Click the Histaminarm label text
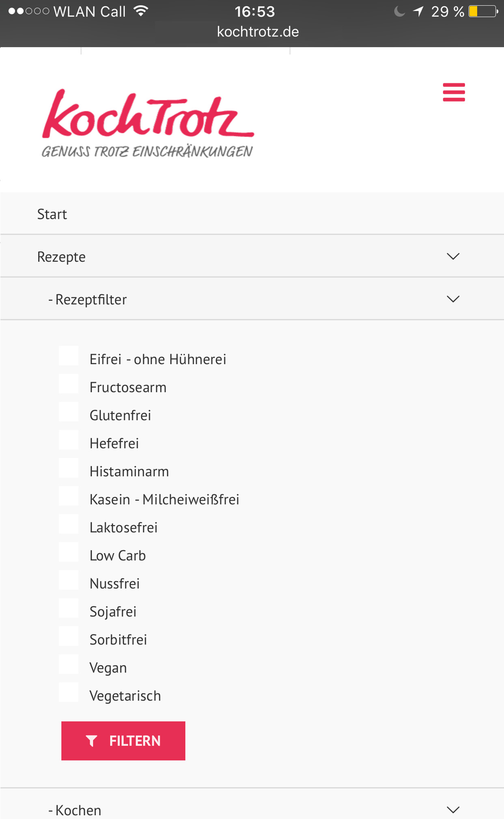Screen dimensions: 504x819 click(x=129, y=471)
